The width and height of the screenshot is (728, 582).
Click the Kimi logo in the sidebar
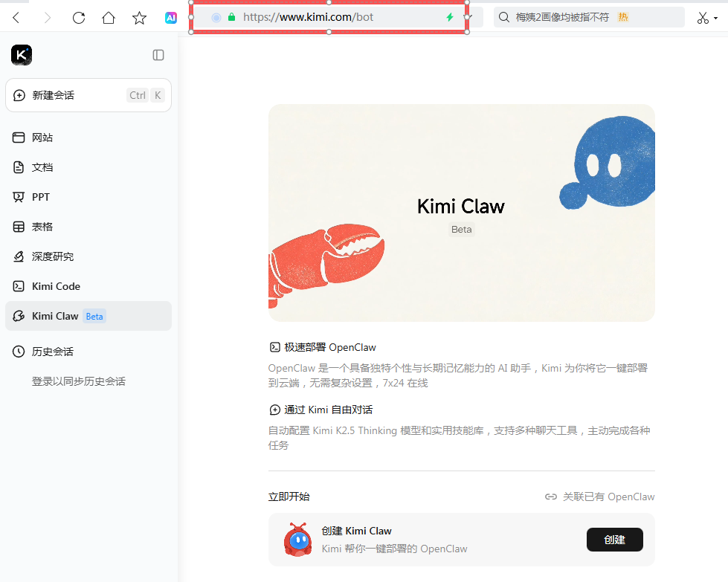tap(22, 55)
